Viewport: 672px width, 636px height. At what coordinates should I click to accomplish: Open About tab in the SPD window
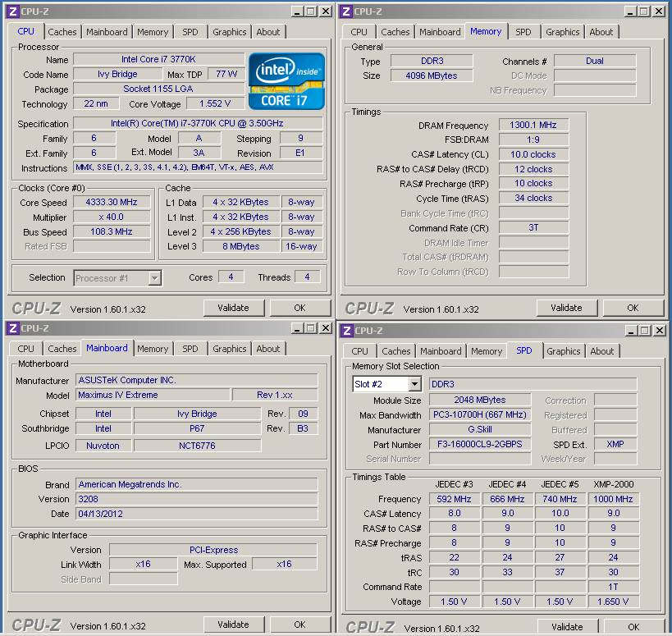click(x=601, y=351)
